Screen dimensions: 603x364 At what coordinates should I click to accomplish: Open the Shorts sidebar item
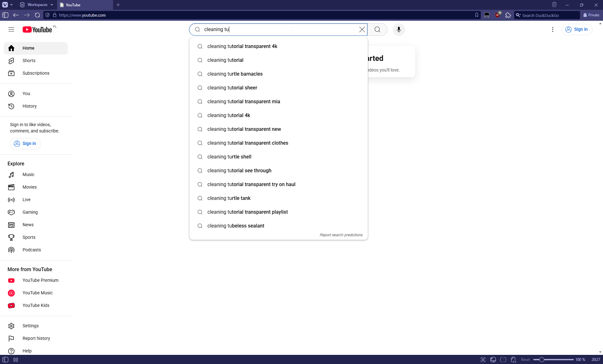(29, 61)
